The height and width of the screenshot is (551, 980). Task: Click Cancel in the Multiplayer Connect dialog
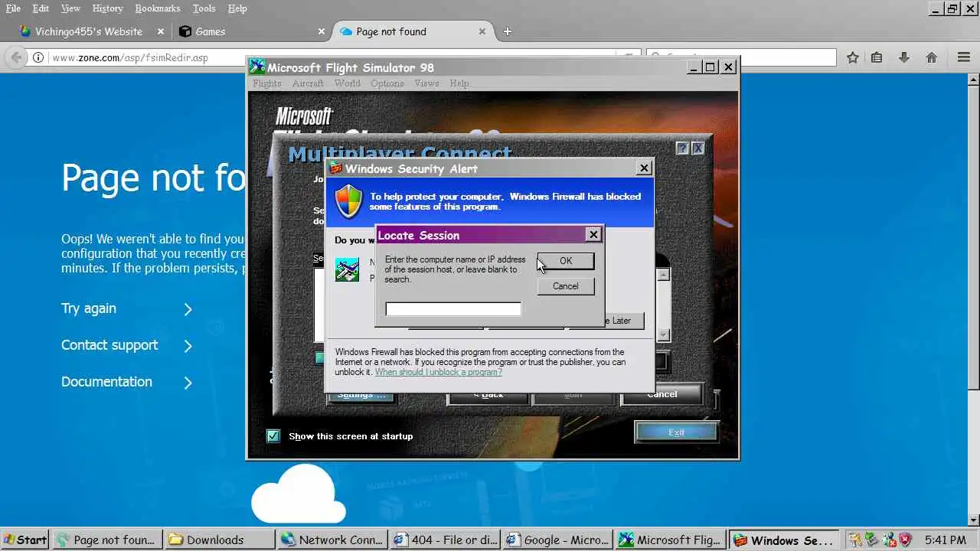click(x=662, y=395)
